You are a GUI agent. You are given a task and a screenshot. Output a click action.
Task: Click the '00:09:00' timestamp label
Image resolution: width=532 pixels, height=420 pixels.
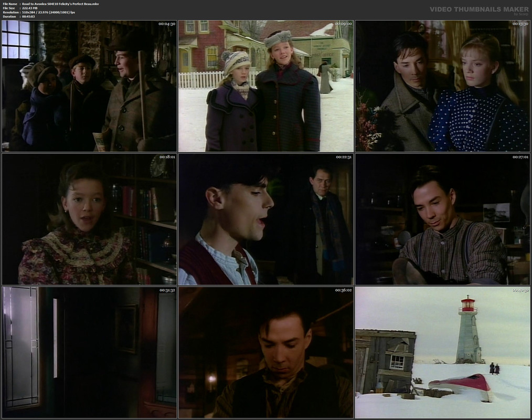coord(343,24)
